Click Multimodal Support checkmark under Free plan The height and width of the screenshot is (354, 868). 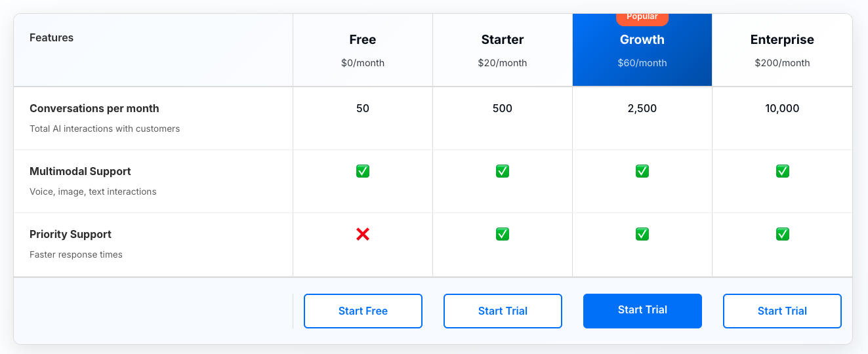click(363, 171)
